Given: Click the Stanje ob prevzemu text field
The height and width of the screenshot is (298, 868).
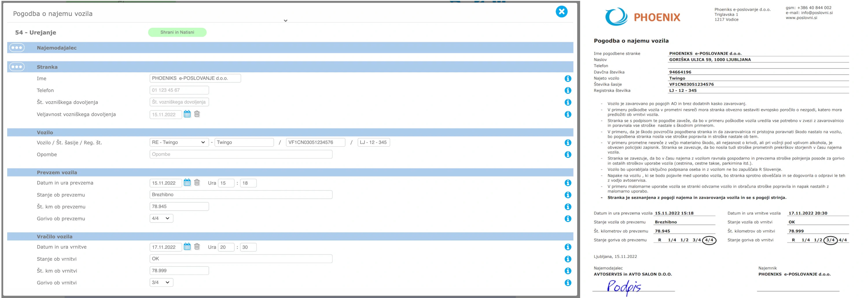Looking at the screenshot, I should pos(241,195).
